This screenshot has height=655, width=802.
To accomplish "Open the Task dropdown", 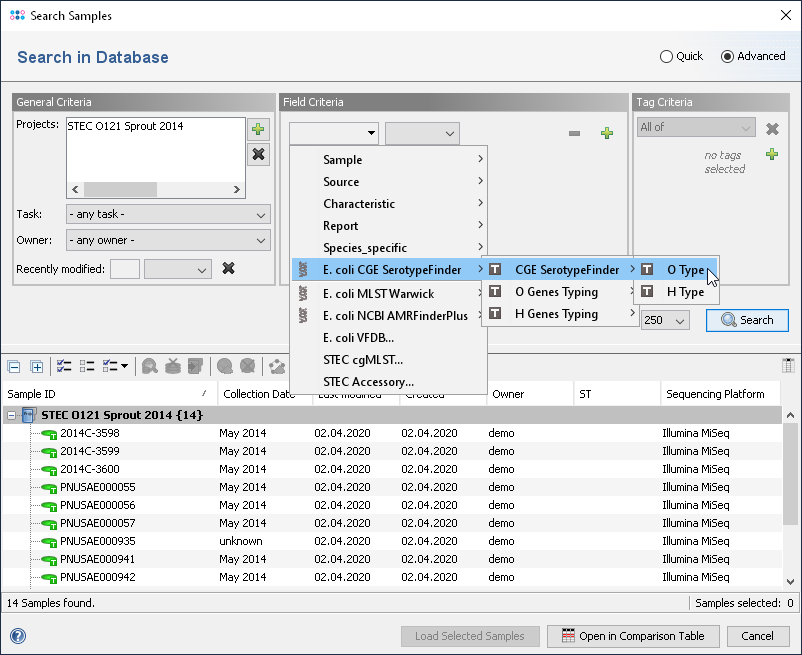I will point(168,215).
